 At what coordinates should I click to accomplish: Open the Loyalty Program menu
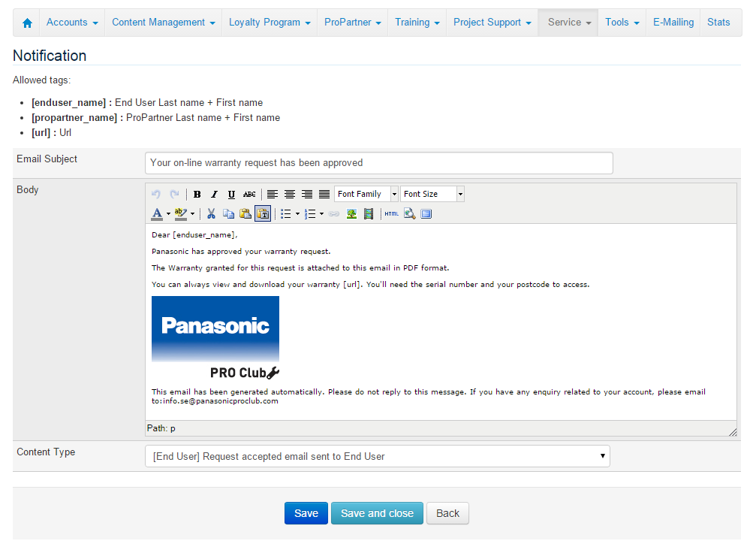point(270,23)
